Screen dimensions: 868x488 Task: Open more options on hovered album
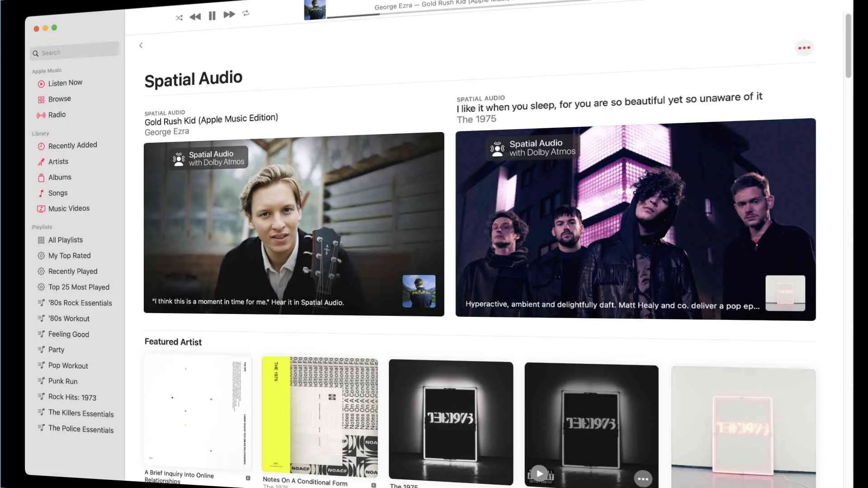click(643, 479)
